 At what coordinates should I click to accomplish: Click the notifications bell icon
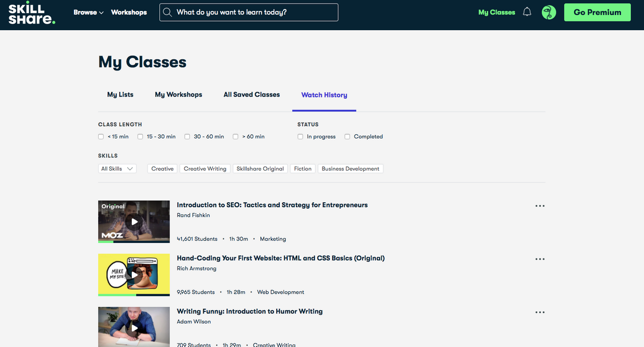(x=527, y=12)
